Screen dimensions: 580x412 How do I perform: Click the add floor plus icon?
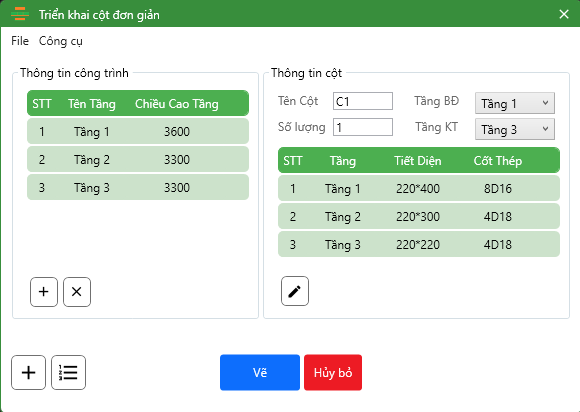pos(44,292)
